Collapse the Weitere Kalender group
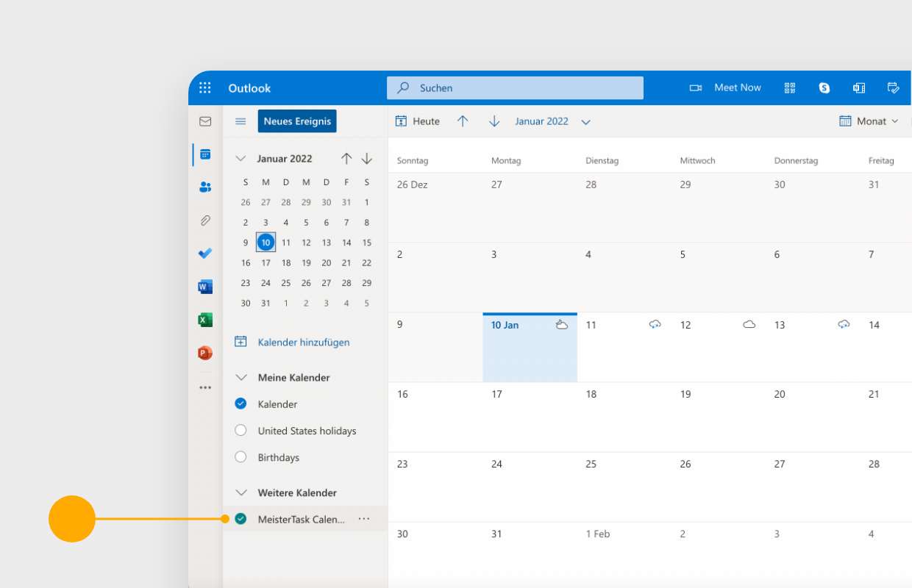 coord(241,492)
